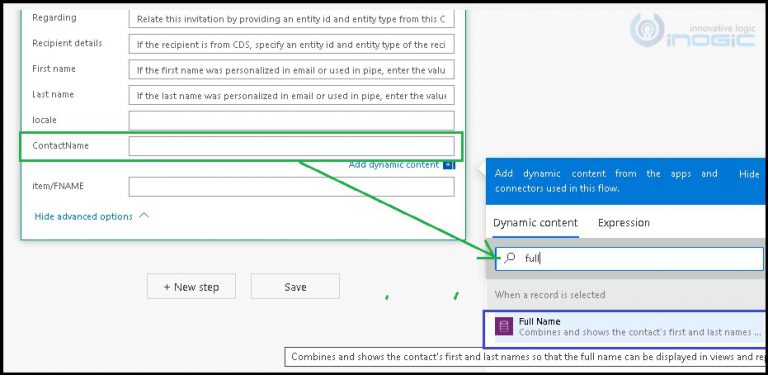Viewport: 768px width, 375px height.
Task: Click the Inogic logo
Action: (x=692, y=30)
